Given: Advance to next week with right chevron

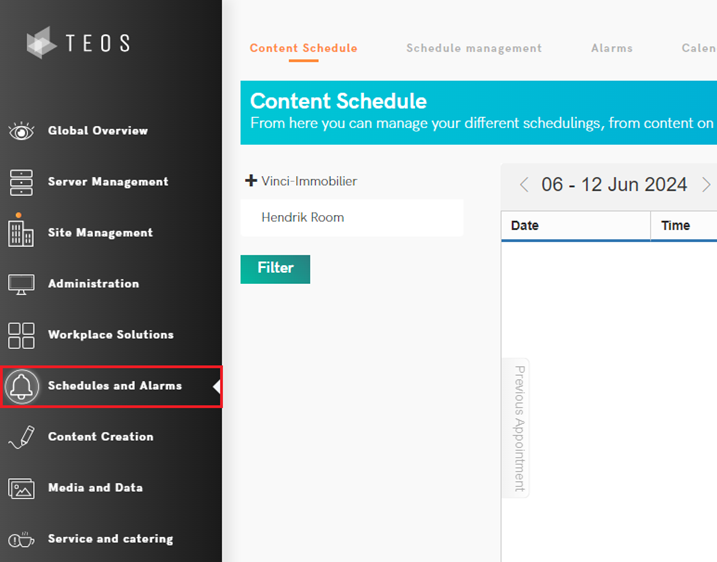Looking at the screenshot, I should (x=706, y=185).
